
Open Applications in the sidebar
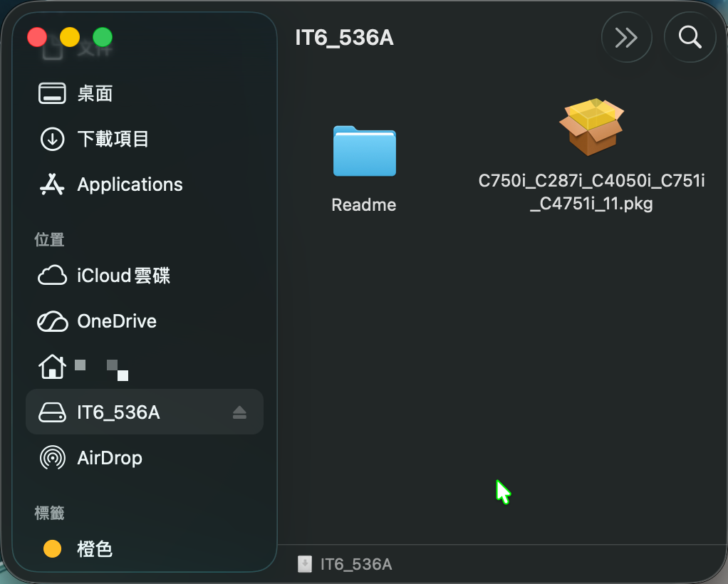[145, 184]
